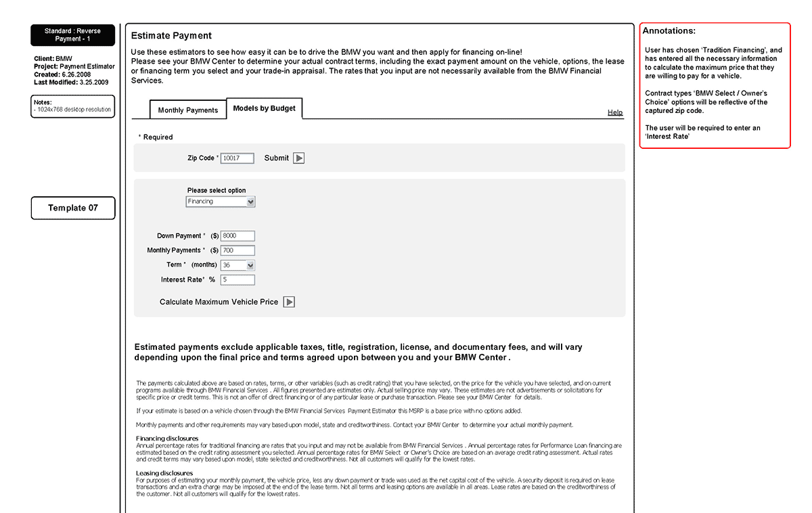Click the Estimate Payment page heading
Screen dimensions: 812x513
tap(171, 36)
